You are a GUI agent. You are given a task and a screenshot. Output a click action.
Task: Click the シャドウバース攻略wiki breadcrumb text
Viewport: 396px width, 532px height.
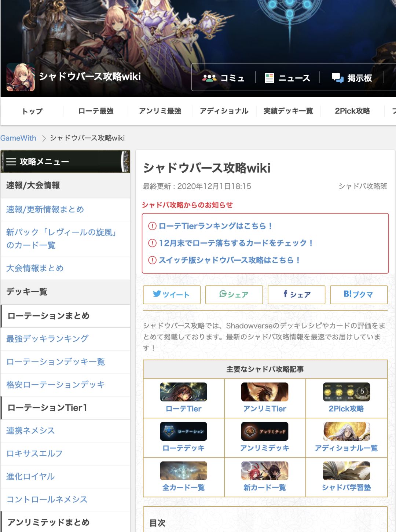(87, 138)
